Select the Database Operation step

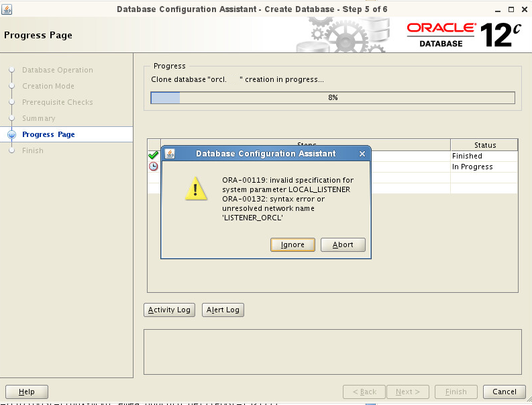click(x=58, y=70)
